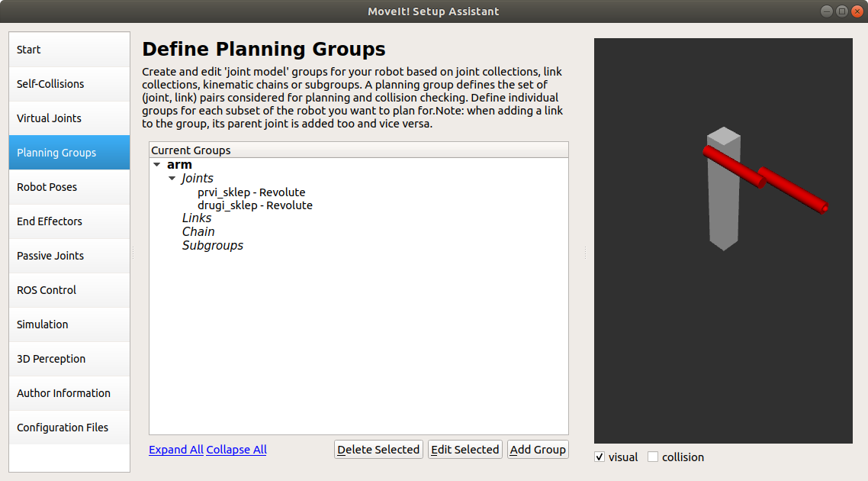This screenshot has height=481, width=868.
Task: Open the ROS Control section
Action: click(x=69, y=290)
